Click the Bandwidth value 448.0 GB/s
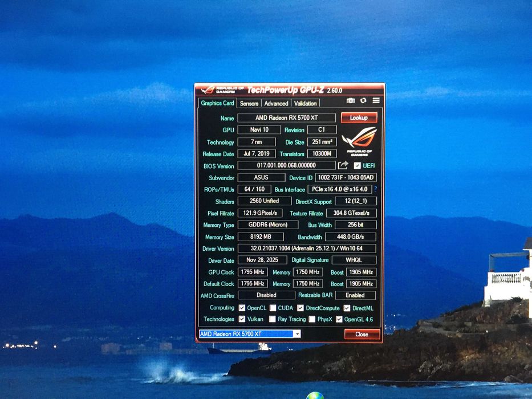This screenshot has width=532, height=399. pyautogui.click(x=351, y=237)
